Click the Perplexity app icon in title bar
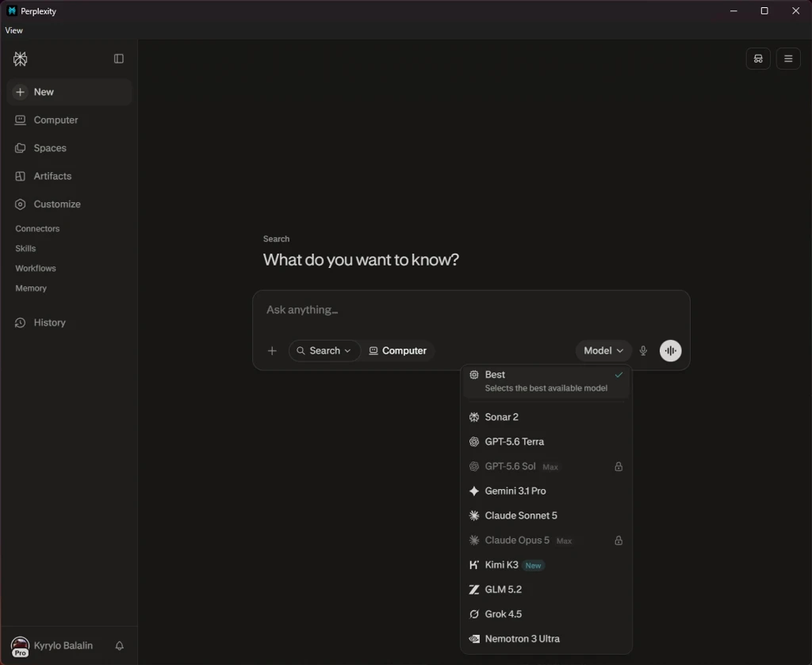Screen dimensions: 812x665 [11, 11]
